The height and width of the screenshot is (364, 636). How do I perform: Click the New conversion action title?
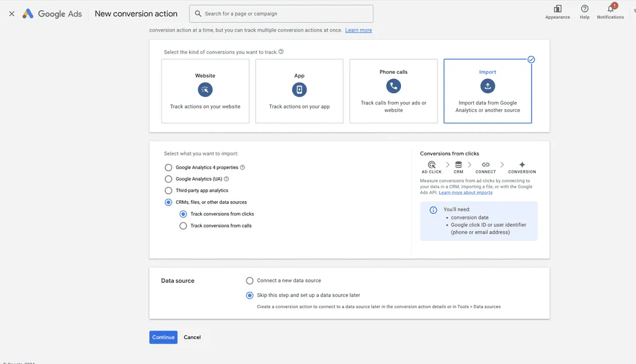136,14
